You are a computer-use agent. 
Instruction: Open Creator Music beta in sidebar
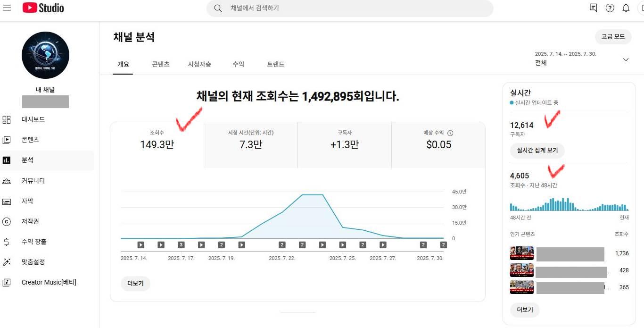click(49, 282)
